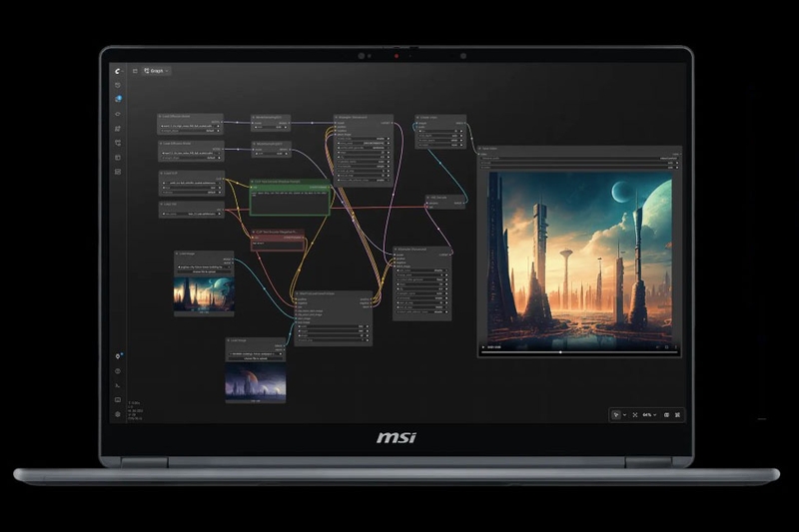
Task: Open the vae name combo in Load VAE
Action: 192,214
